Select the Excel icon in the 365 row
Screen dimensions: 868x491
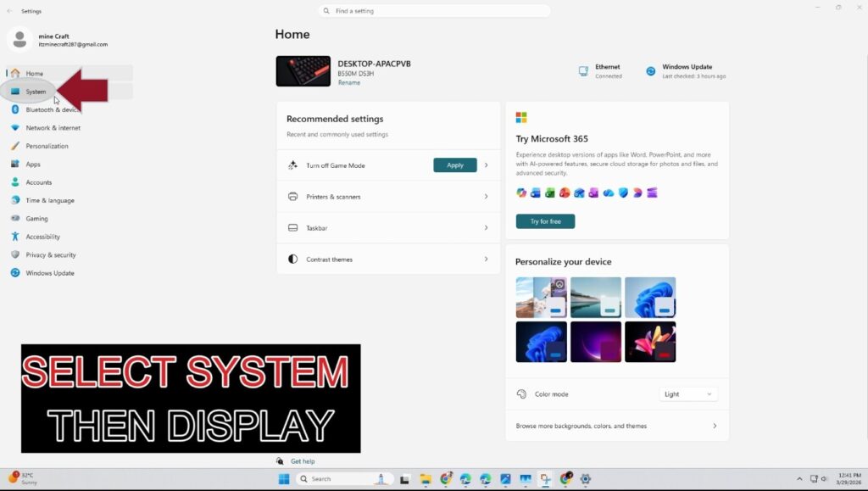tap(549, 192)
